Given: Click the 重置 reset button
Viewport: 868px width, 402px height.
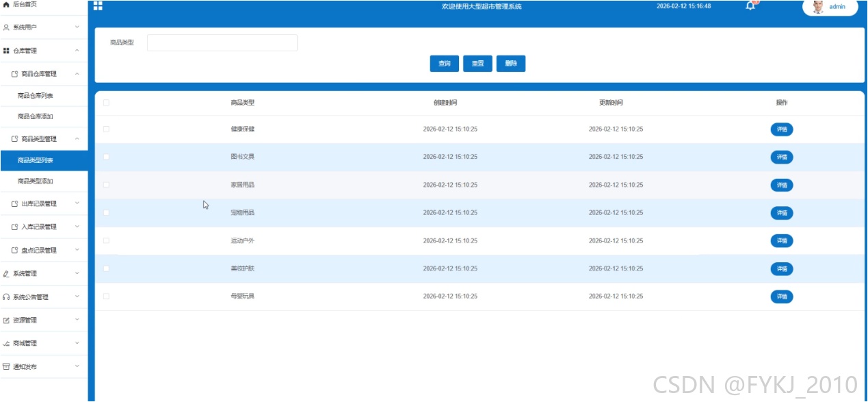Looking at the screenshot, I should pos(477,64).
